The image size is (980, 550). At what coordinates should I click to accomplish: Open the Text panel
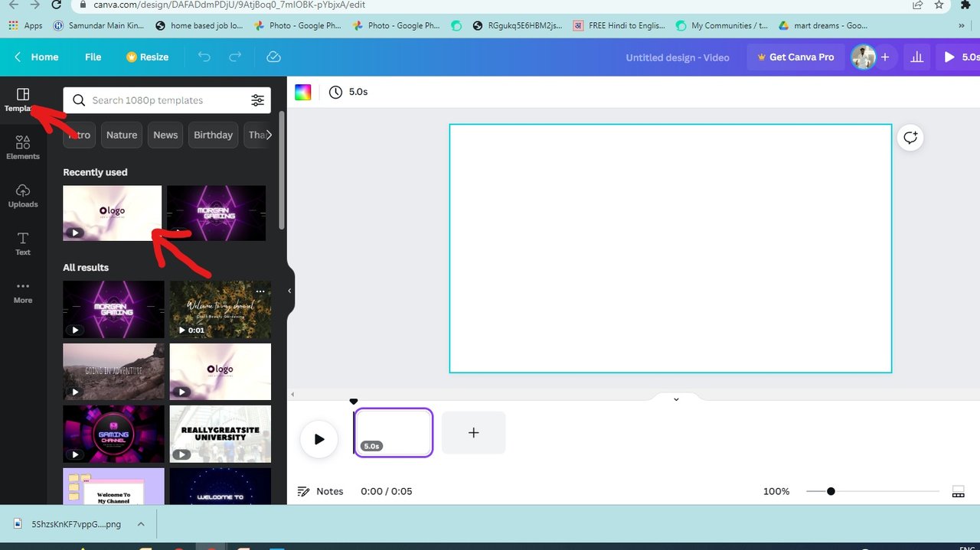[x=23, y=243]
